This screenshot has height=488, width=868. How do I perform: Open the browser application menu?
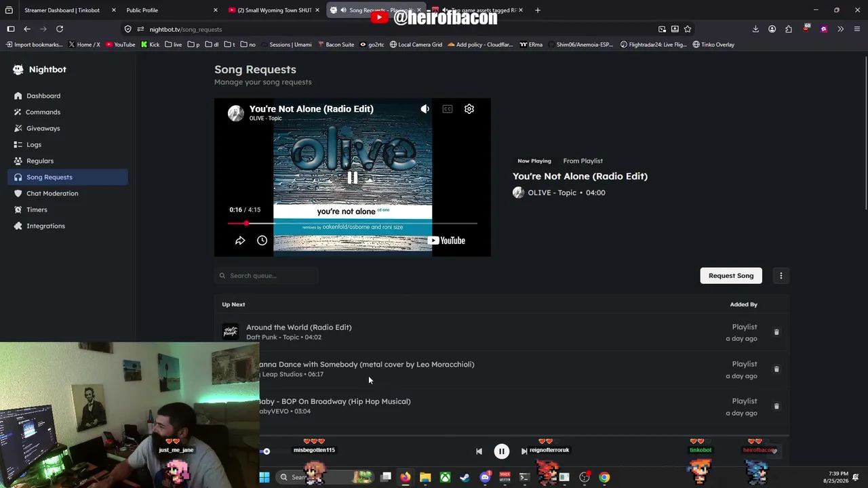click(857, 29)
